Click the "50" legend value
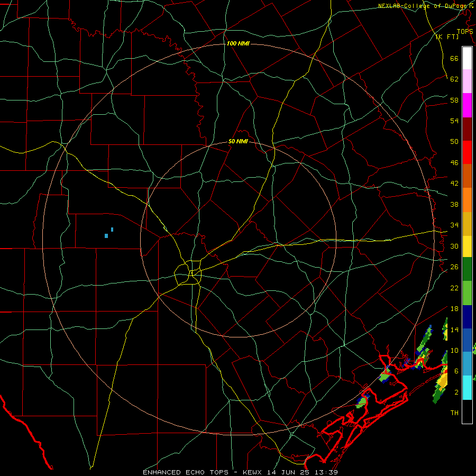 pyautogui.click(x=454, y=142)
